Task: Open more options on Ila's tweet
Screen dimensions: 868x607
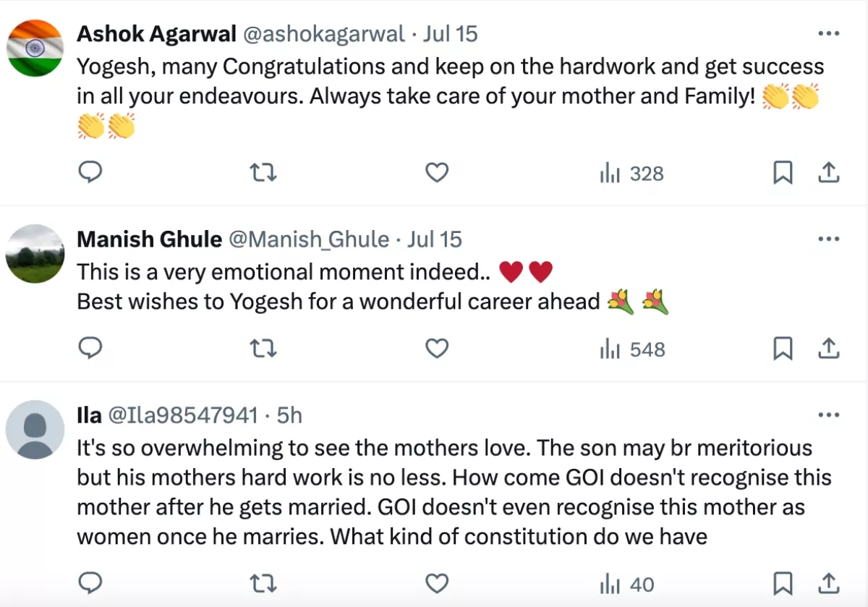Action: point(828,415)
